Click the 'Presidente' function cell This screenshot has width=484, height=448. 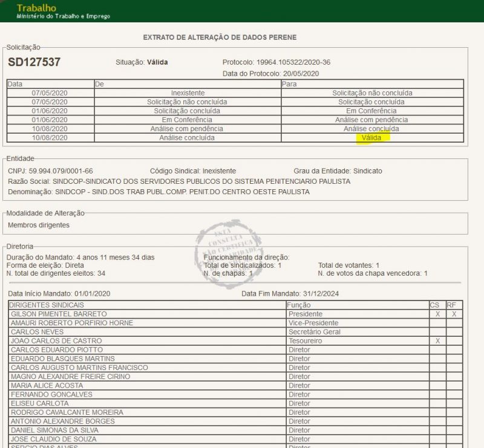click(x=358, y=314)
